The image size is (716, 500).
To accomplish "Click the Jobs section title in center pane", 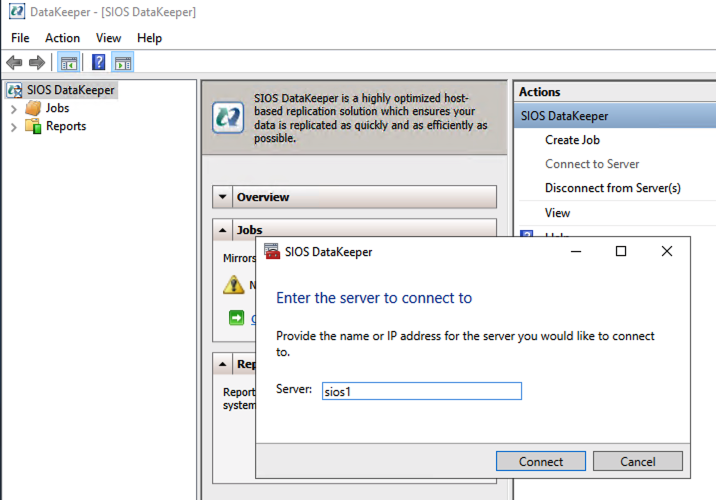I will (249, 230).
